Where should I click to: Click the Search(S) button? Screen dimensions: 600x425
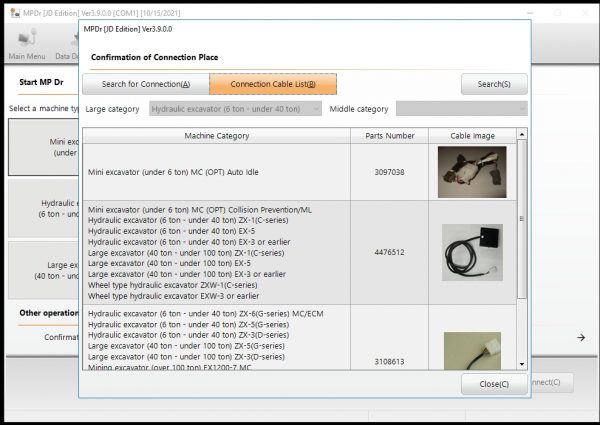click(494, 84)
